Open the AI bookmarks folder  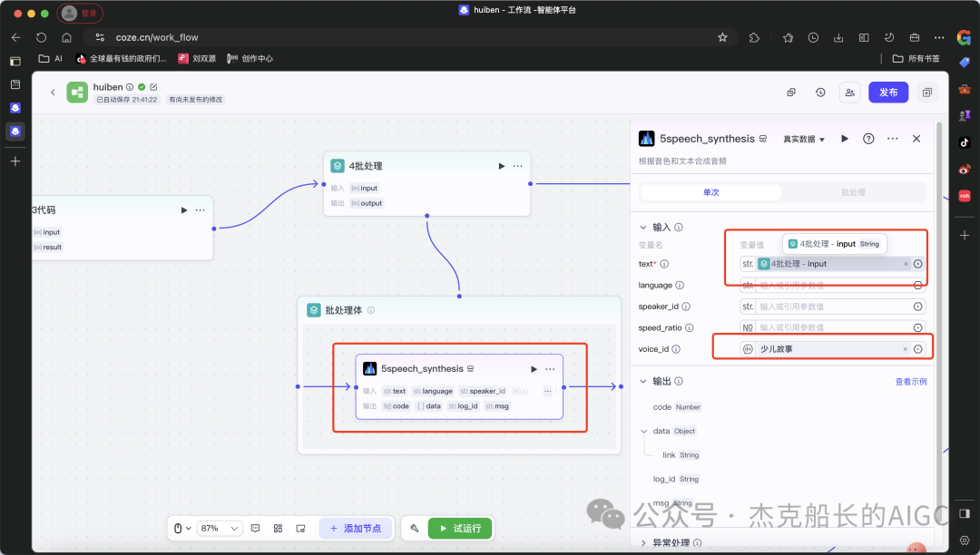[51, 59]
